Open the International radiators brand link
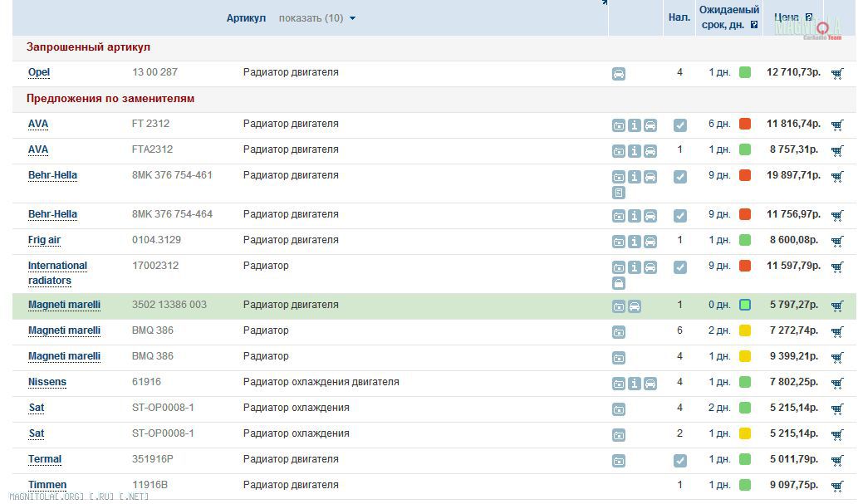Viewport: 858px width, 504px height. coord(57,273)
